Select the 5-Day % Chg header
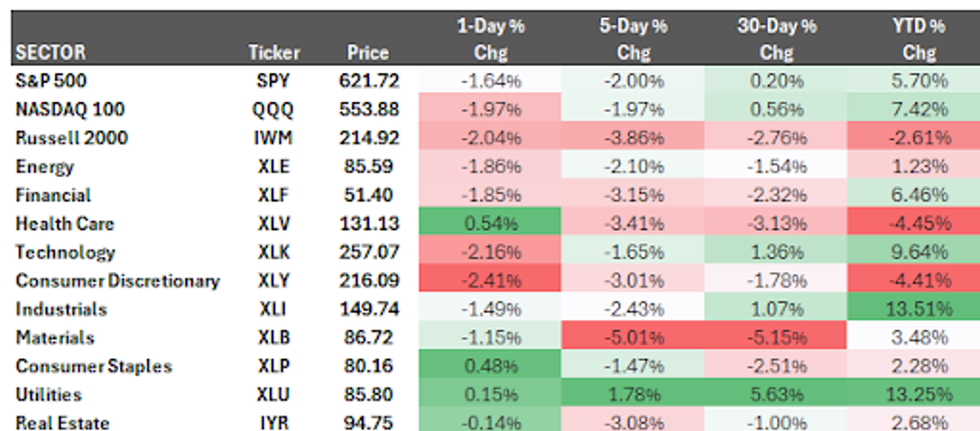Screen dimensions: 980x431 tap(633, 39)
